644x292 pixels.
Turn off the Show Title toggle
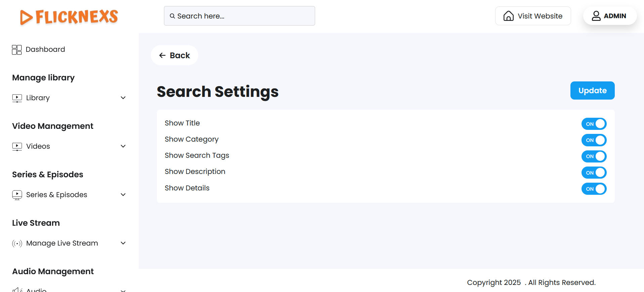(594, 124)
